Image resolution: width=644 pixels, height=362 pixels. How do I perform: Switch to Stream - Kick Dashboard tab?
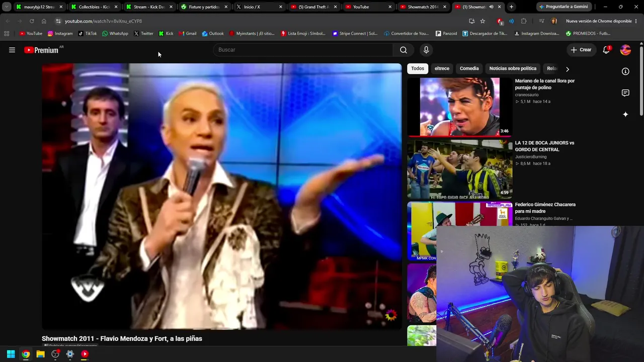click(149, 7)
